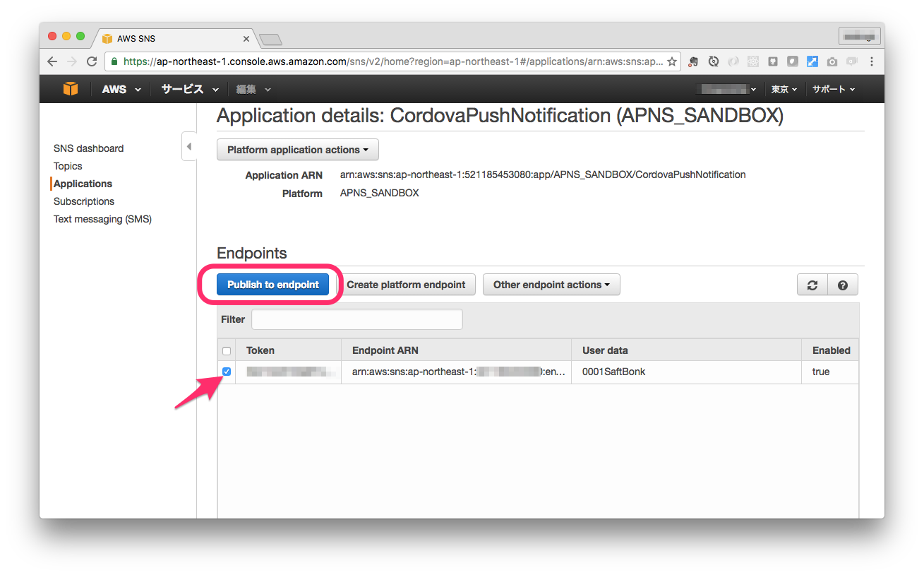The width and height of the screenshot is (924, 575).
Task: Go forward in browser history
Action: pos(72,61)
